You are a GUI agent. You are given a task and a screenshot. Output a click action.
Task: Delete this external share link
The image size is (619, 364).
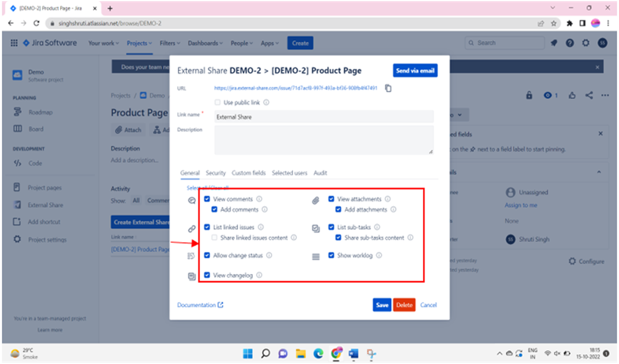tap(404, 305)
